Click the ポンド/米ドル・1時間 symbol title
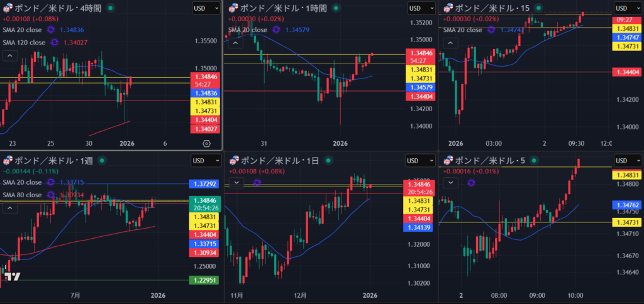Screen dimensions: 644x304 click(285, 8)
